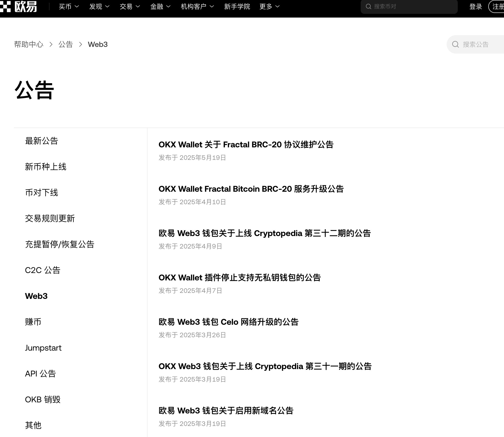Expand the 金融 dropdown menu
This screenshot has width=504, height=437.
160,7
